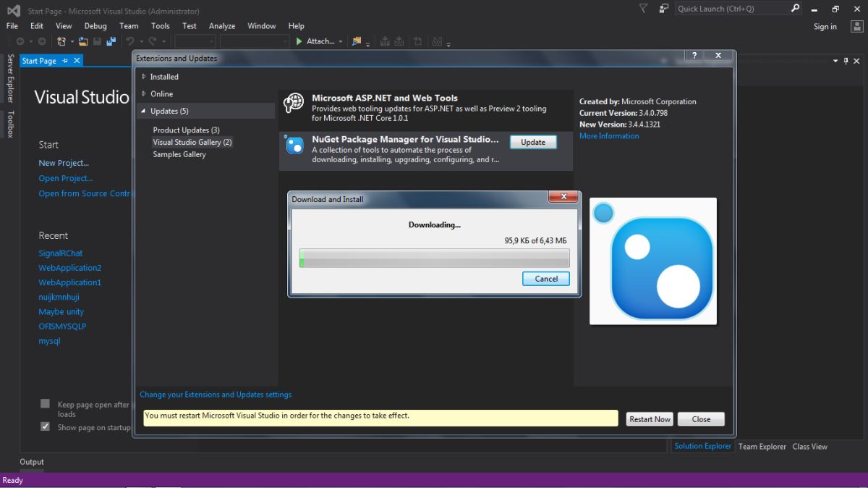This screenshot has height=488, width=868.
Task: Click the large NuGet logo preview image
Action: pyautogui.click(x=653, y=261)
